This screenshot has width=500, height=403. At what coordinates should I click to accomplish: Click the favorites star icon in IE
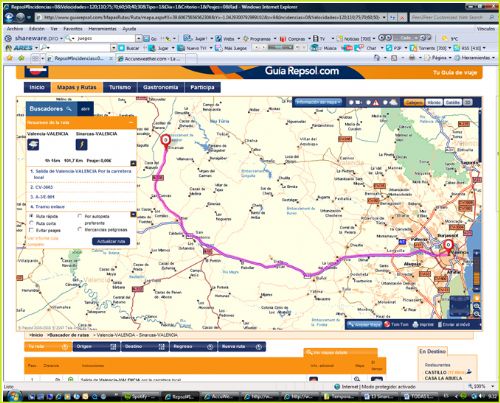pos(10,58)
